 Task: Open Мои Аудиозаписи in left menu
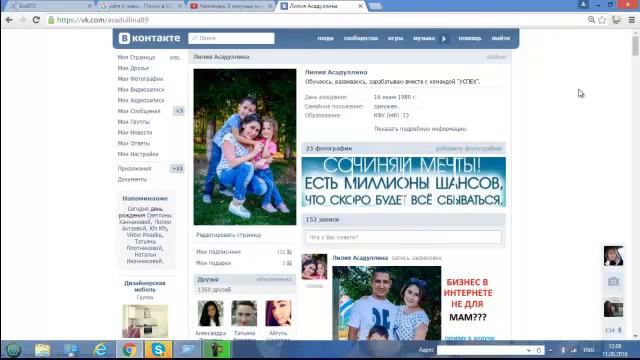[141, 100]
